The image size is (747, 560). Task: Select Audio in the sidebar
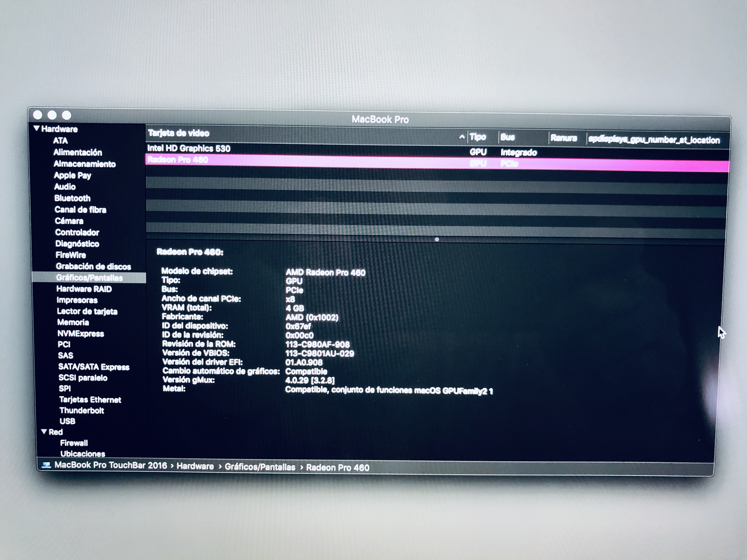click(65, 187)
